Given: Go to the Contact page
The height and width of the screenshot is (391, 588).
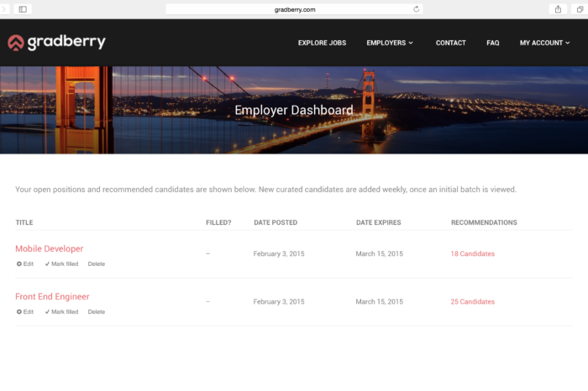Looking at the screenshot, I should (450, 43).
